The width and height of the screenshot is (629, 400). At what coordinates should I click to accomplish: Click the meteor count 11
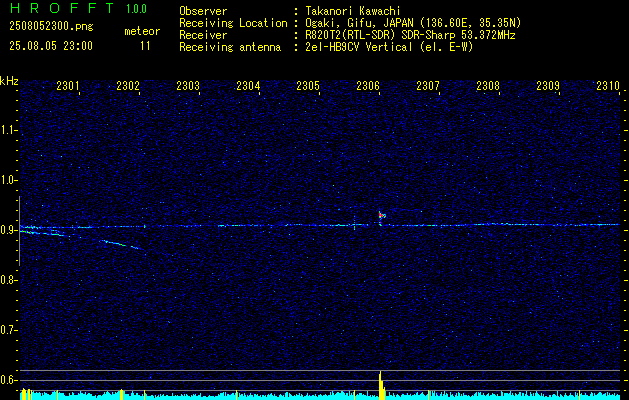point(145,46)
